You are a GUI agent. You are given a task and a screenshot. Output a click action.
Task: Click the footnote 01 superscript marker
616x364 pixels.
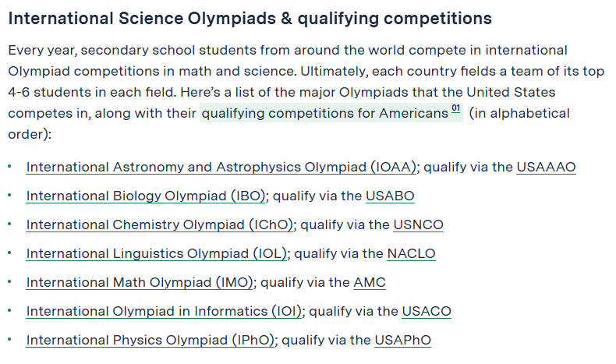click(455, 109)
